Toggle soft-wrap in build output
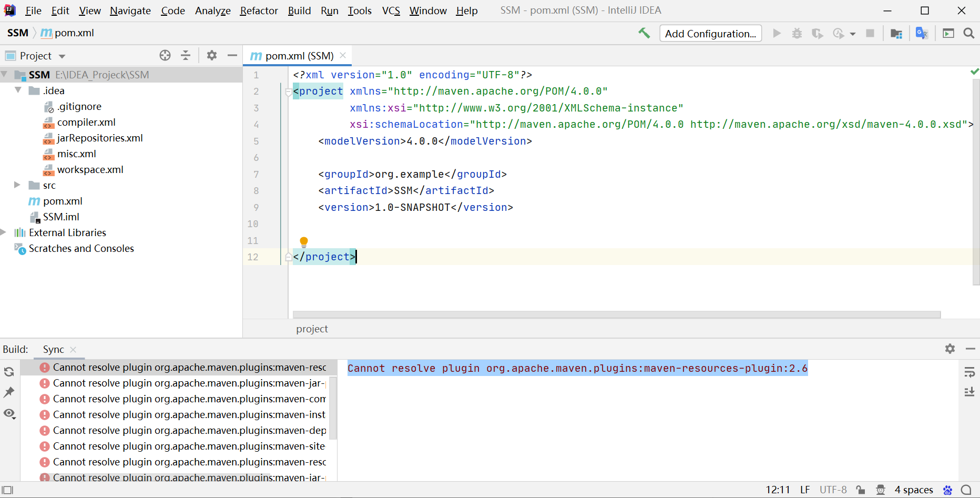This screenshot has height=498, width=980. tap(969, 372)
